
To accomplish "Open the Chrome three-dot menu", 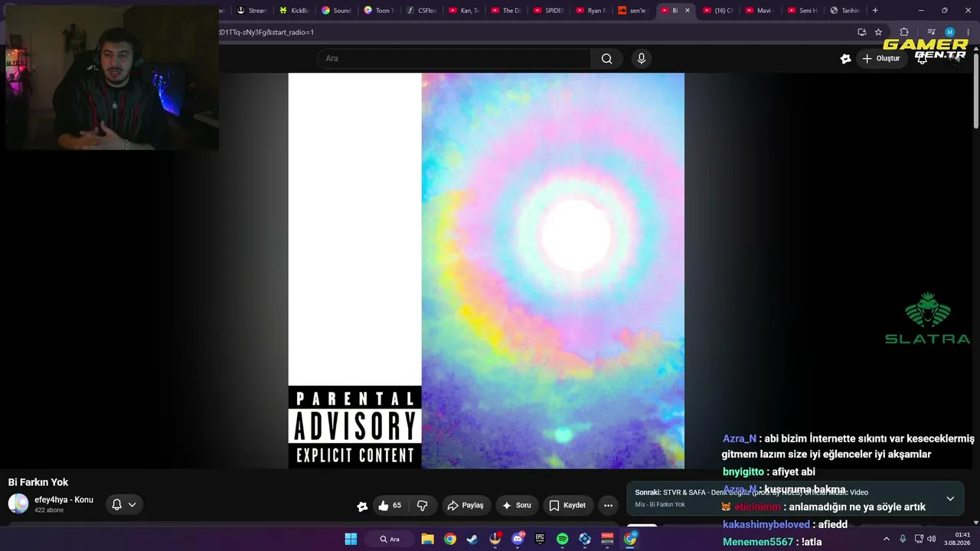I will (968, 32).
